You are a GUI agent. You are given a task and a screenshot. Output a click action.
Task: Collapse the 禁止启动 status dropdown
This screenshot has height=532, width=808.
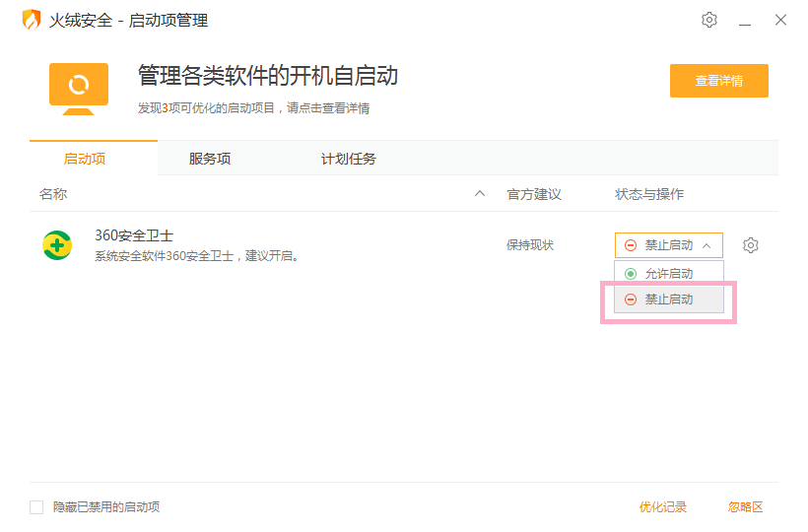coord(669,245)
